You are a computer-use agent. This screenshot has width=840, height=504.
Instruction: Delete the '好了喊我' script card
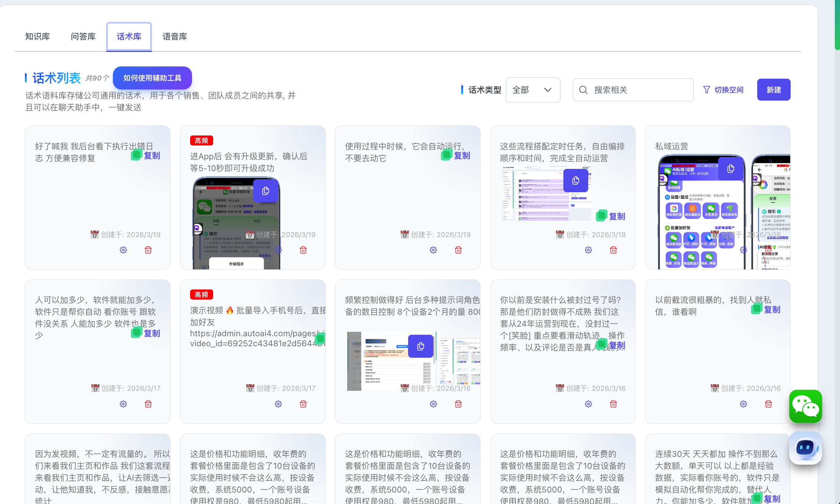pos(148,250)
